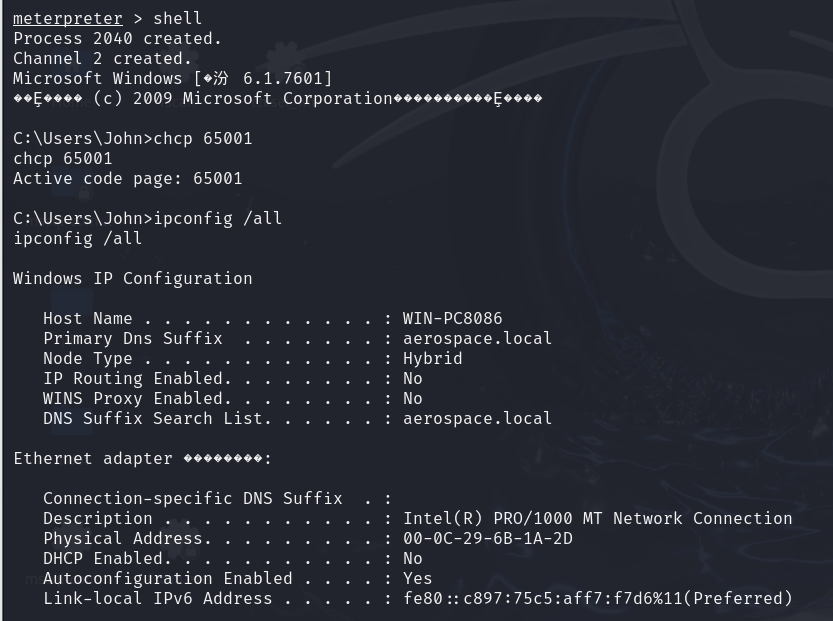The height and width of the screenshot is (621, 833).
Task: Select the MAC address 00-0C-29-6B-1A-2D
Action: tap(488, 539)
